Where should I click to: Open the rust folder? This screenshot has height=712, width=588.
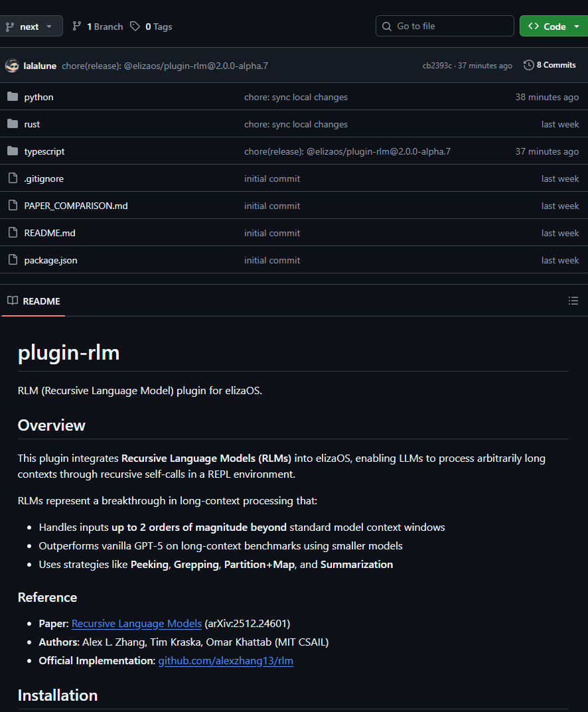(32, 125)
